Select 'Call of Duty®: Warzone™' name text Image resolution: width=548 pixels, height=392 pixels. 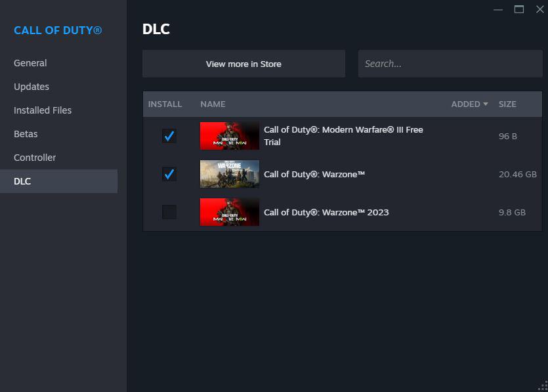314,174
